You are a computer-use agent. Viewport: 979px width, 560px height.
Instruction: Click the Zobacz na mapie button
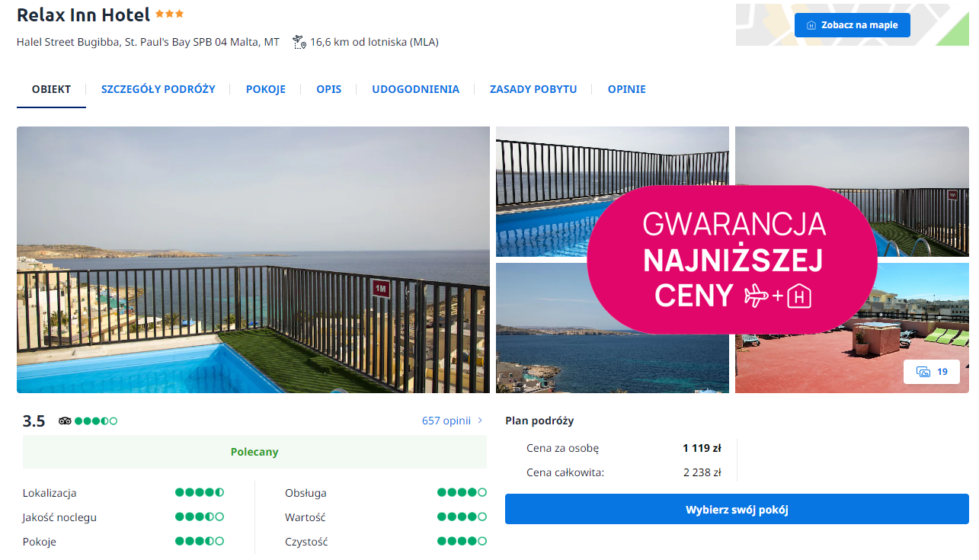pos(852,25)
